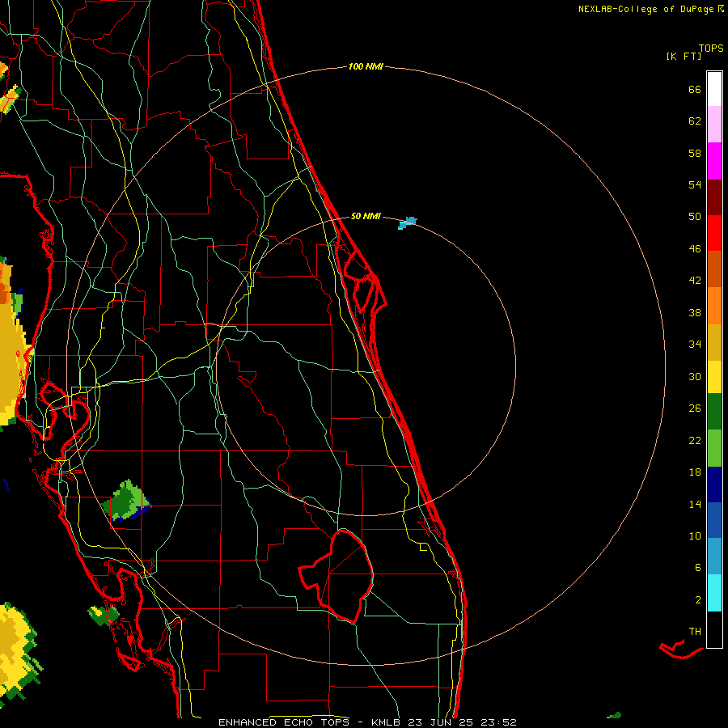Select the bright red legend color block
Screen dimensions: 728x728
click(714, 233)
